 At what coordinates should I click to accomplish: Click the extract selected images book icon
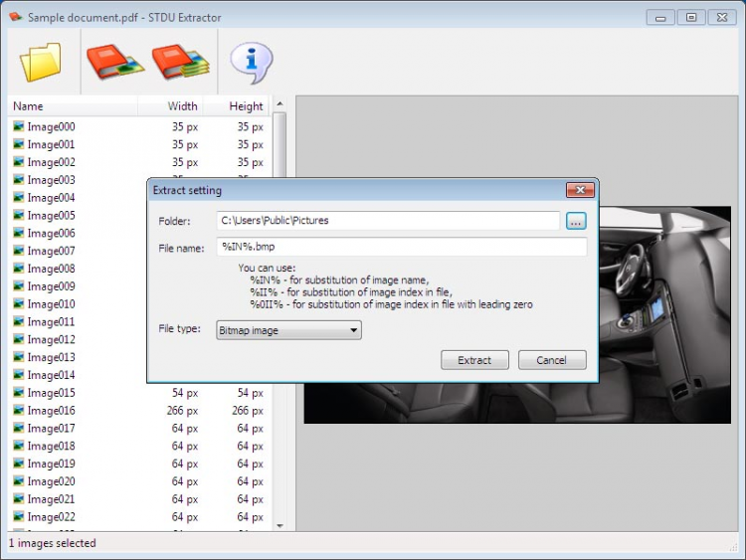115,62
